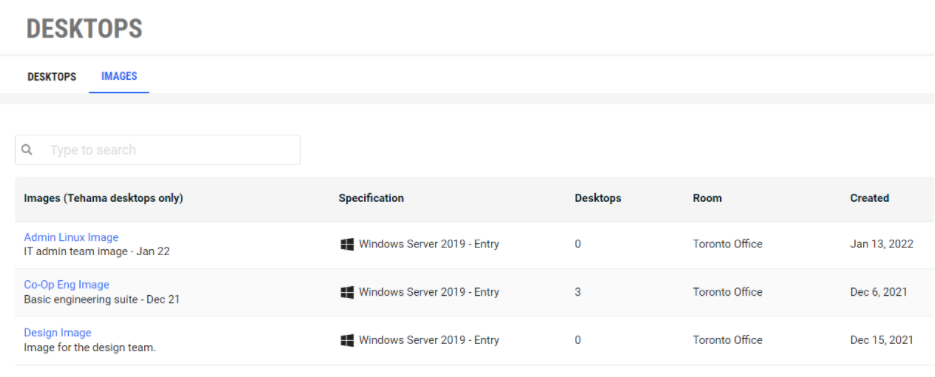935x377 pixels.
Task: Click description 'Image for the design team.'
Action: (x=90, y=347)
